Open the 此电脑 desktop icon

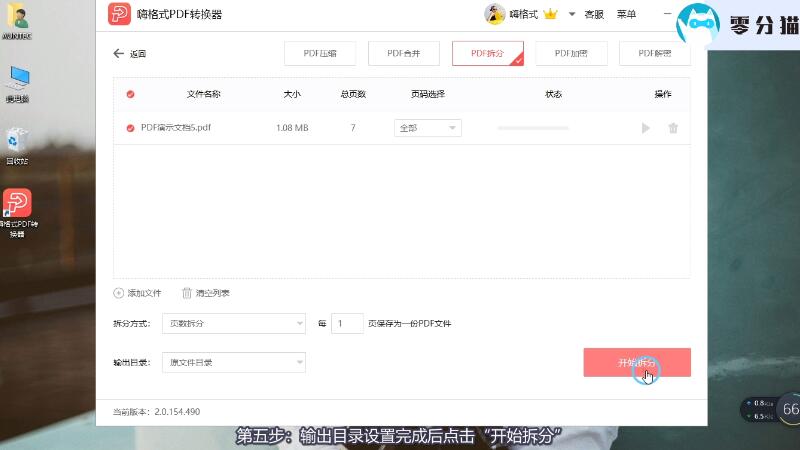tap(17, 84)
